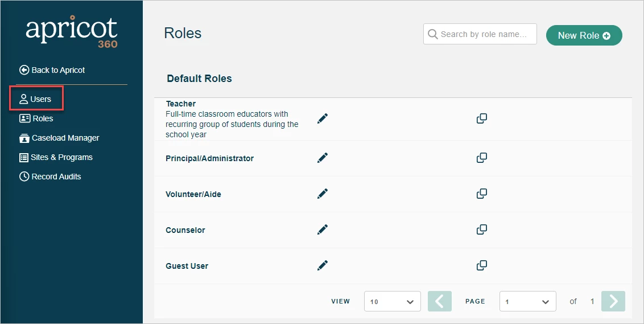Select the Volunteer/Aide role name

pyautogui.click(x=193, y=194)
